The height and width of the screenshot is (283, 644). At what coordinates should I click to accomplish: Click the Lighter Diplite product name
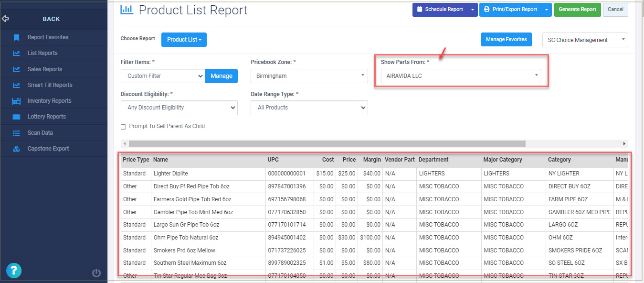pyautogui.click(x=171, y=174)
